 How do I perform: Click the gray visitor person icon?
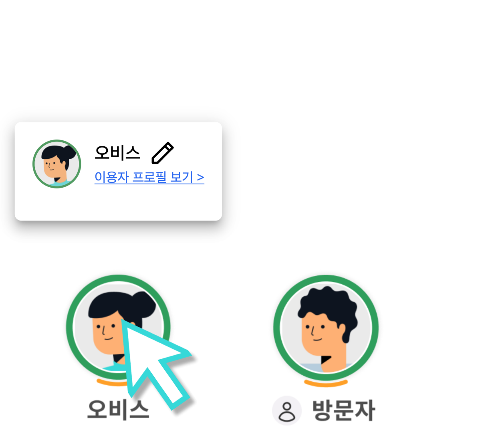pos(287,410)
